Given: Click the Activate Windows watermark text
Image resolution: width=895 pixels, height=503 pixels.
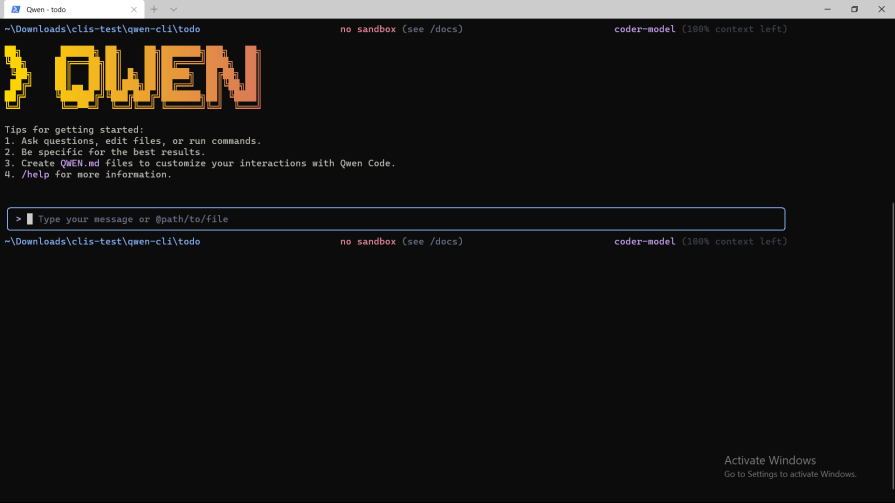Looking at the screenshot, I should click(x=770, y=461).
